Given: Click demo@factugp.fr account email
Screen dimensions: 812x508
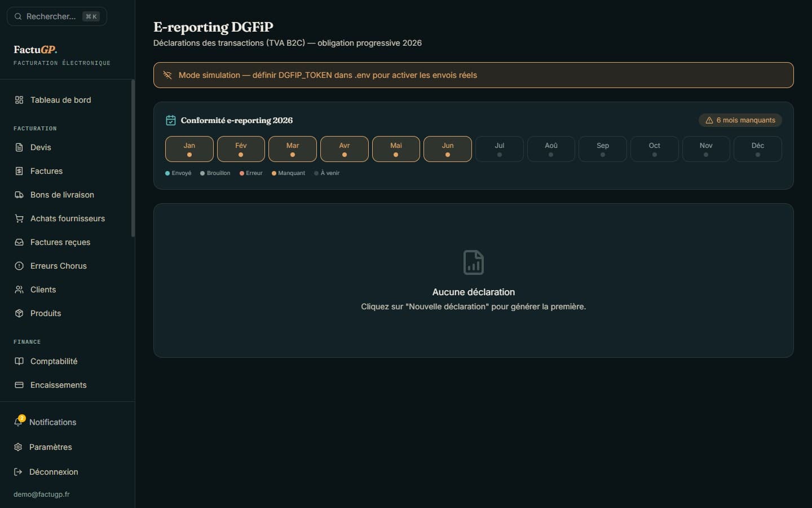Looking at the screenshot, I should [42, 494].
